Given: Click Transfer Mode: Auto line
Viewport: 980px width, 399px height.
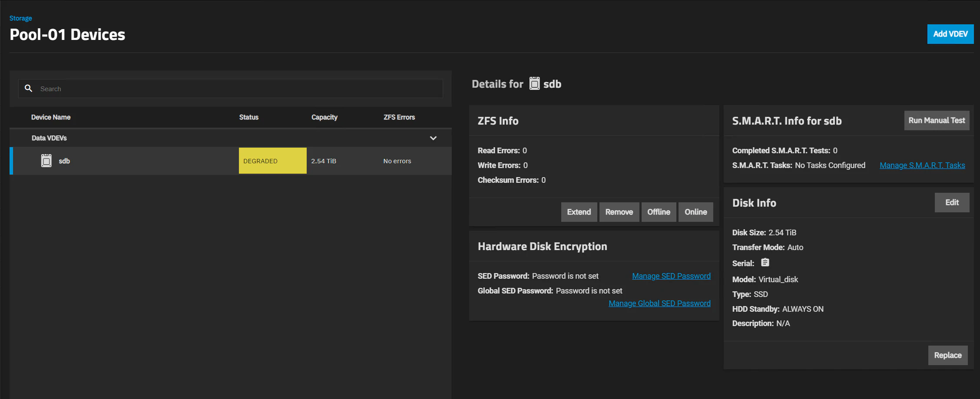Looking at the screenshot, I should pos(768,247).
